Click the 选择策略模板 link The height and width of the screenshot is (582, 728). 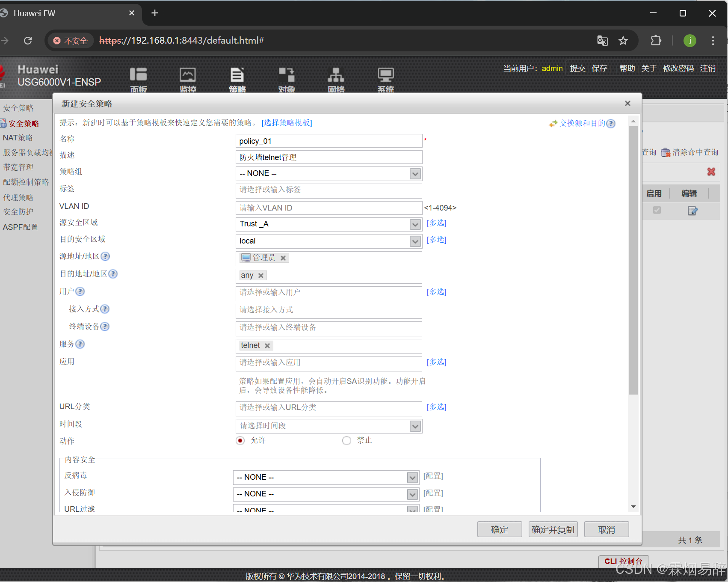coord(287,123)
